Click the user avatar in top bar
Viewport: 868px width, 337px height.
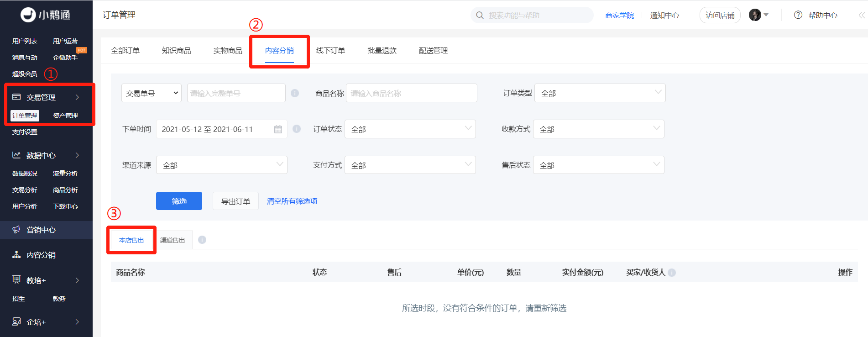pyautogui.click(x=755, y=15)
